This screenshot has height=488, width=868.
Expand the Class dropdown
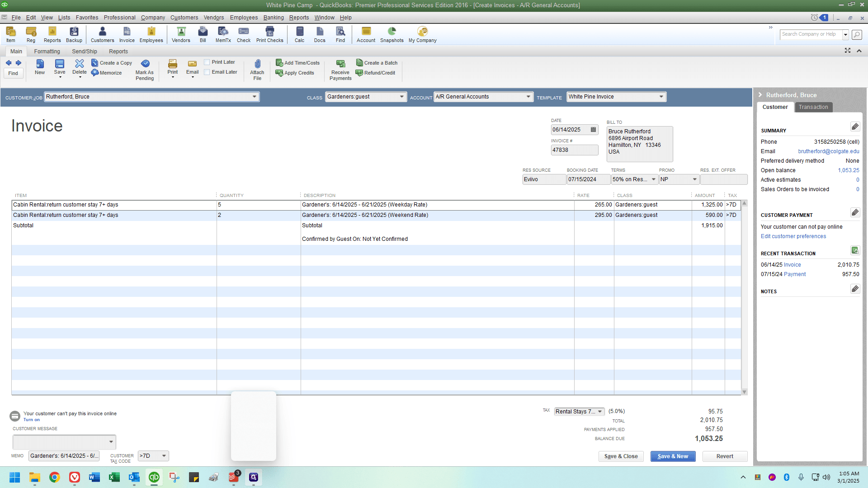tap(402, 97)
